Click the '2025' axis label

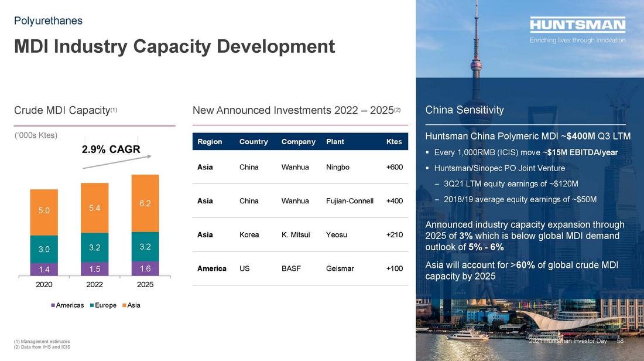pos(145,285)
